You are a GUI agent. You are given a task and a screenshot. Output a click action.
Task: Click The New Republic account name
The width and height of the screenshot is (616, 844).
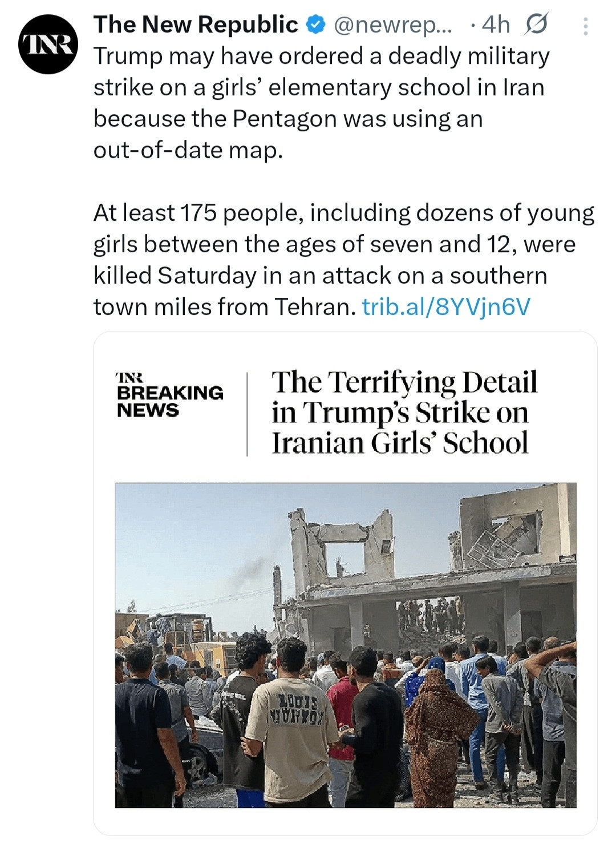tap(195, 25)
